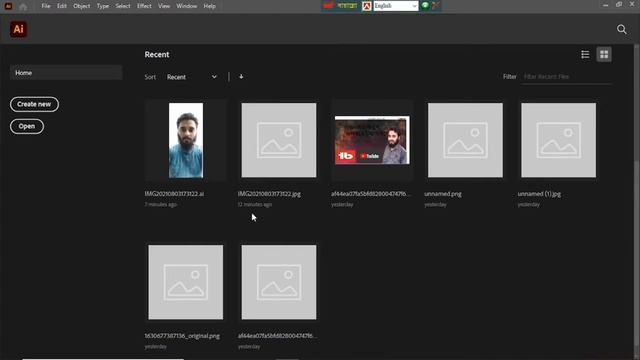Open IMG20210803173122.ai portrait thumbnail

click(186, 140)
